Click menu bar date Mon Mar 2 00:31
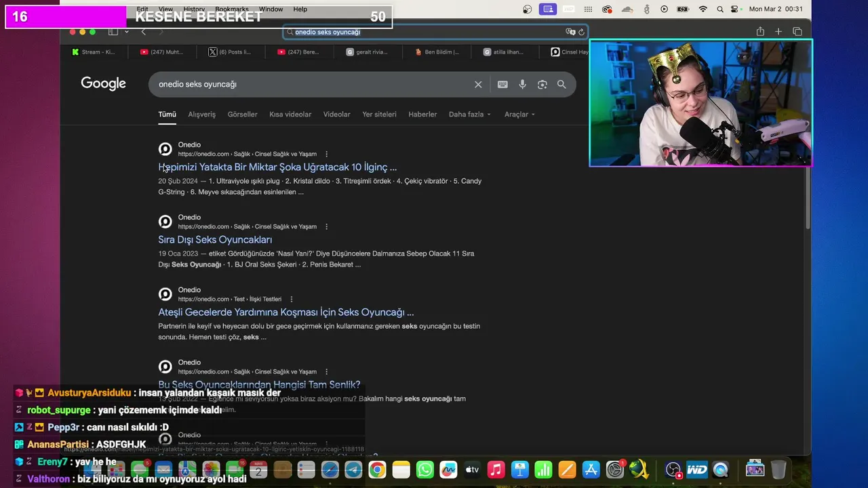The image size is (868, 488). [776, 9]
